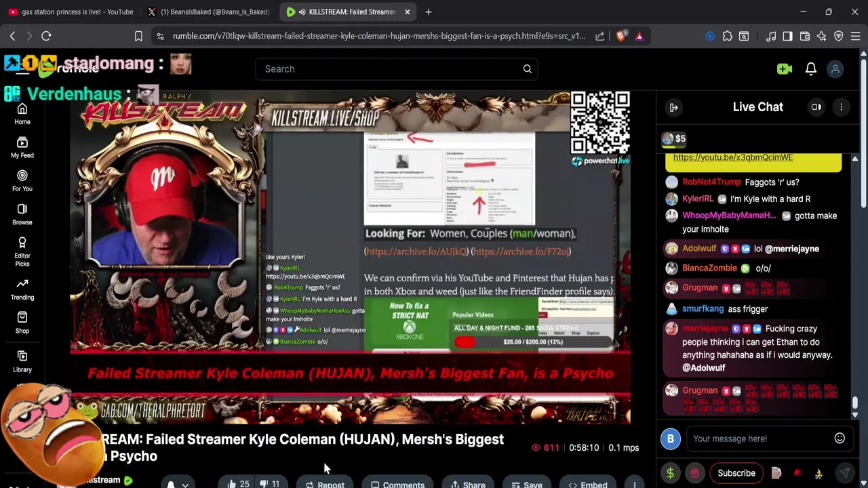Go back to the previous page

tap(12, 36)
